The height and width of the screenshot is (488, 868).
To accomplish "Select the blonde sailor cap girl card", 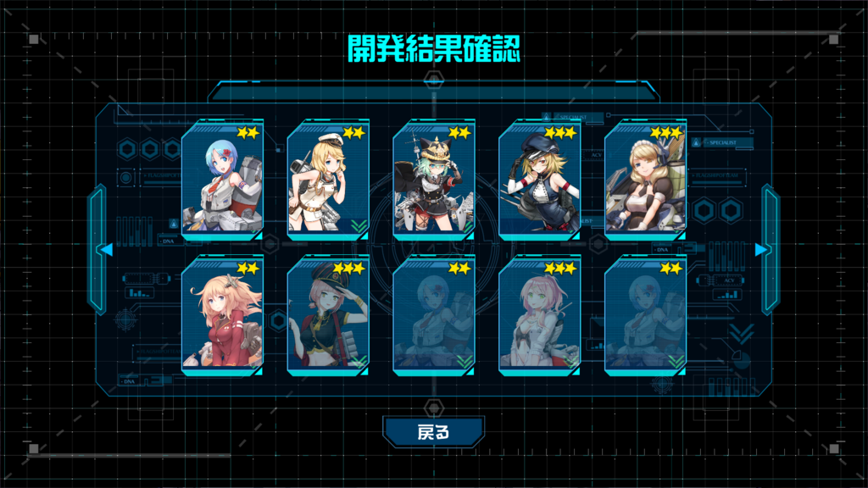I will point(328,180).
